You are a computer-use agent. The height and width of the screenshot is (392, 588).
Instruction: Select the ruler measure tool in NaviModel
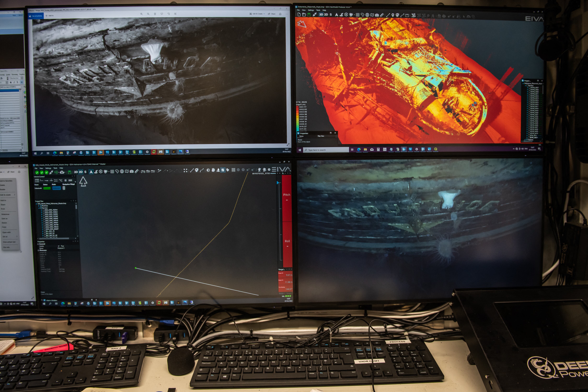coord(382,15)
